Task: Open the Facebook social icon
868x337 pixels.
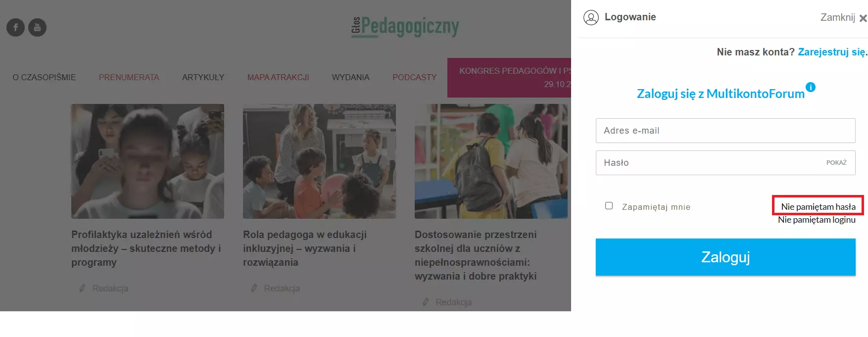Action: (x=15, y=27)
